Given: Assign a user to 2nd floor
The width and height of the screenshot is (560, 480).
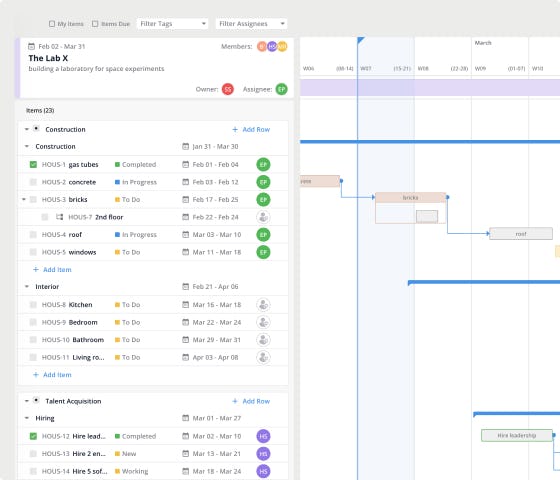Looking at the screenshot, I should coord(263,217).
